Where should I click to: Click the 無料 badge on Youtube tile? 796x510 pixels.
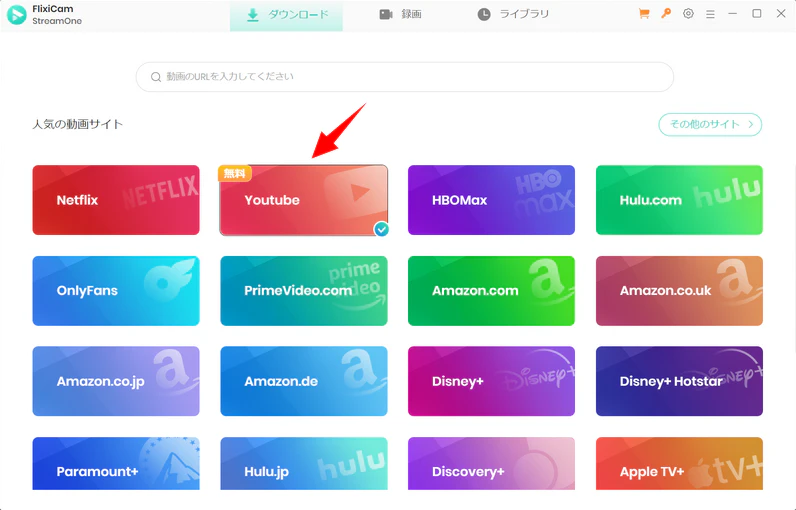(234, 173)
